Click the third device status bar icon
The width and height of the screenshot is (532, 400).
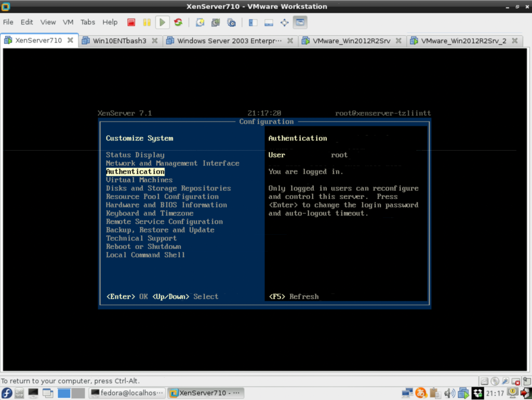506,381
